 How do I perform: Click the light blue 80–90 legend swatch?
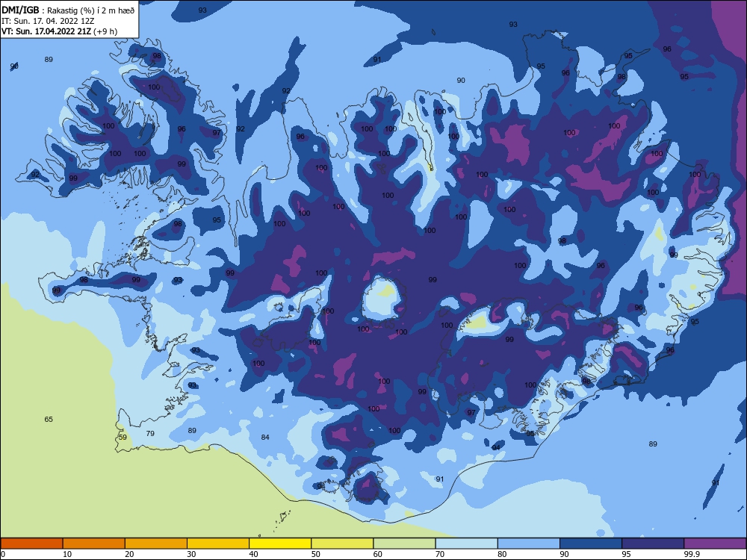coord(529,544)
